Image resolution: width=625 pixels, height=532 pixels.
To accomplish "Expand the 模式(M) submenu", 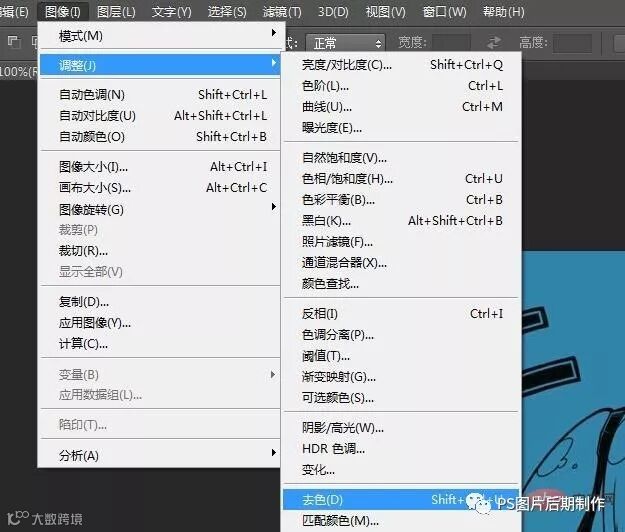I will 159,36.
